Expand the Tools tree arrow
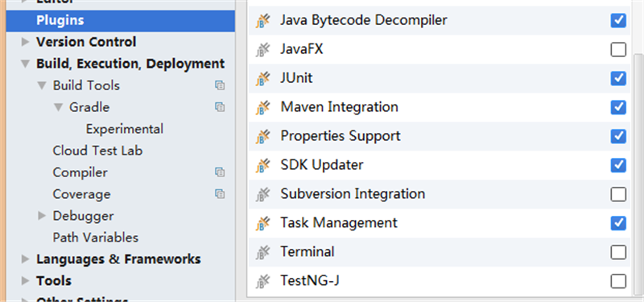This screenshot has width=644, height=302. (26, 280)
